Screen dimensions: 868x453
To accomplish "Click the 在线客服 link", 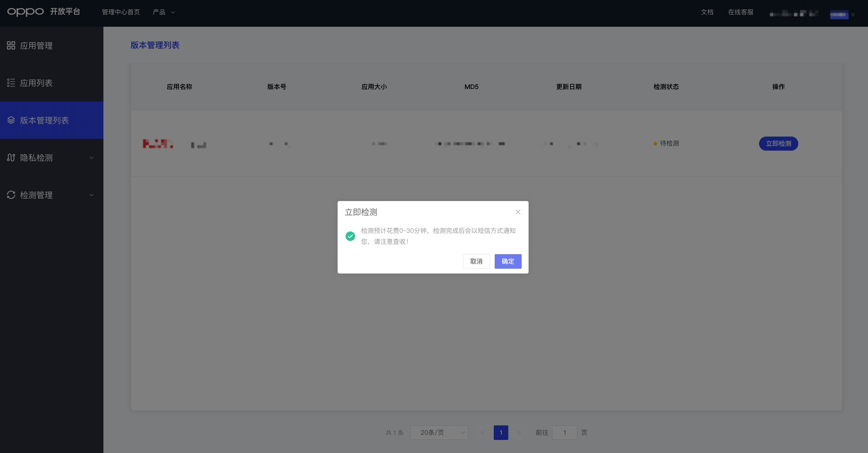I will (740, 12).
